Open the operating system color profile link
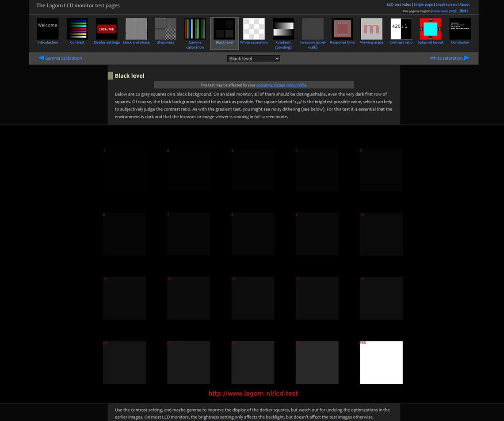The image size is (504, 421). [281, 85]
